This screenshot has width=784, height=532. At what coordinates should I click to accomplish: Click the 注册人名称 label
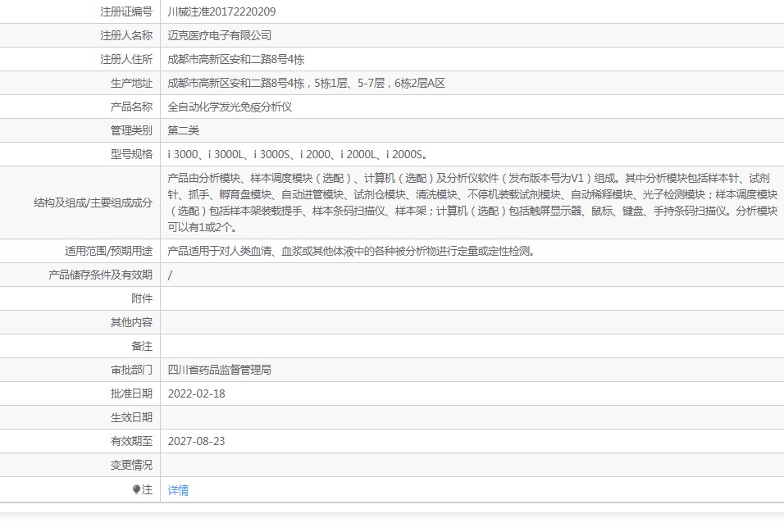tap(126, 35)
